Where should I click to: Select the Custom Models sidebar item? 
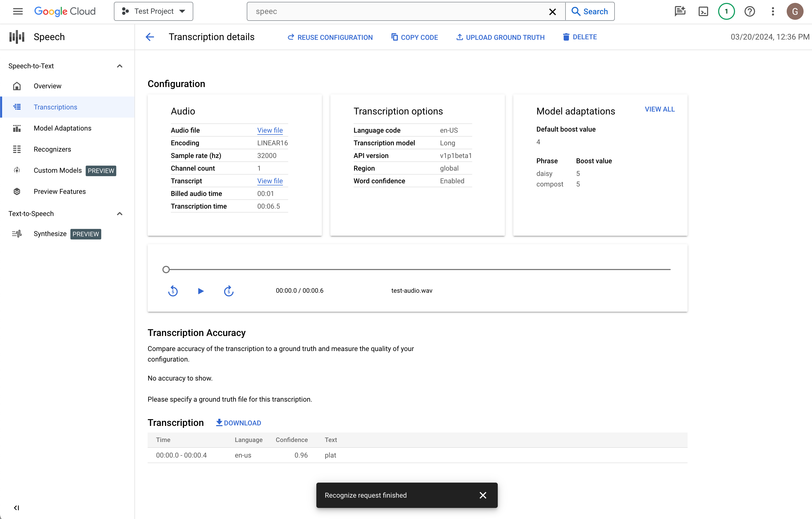[58, 170]
